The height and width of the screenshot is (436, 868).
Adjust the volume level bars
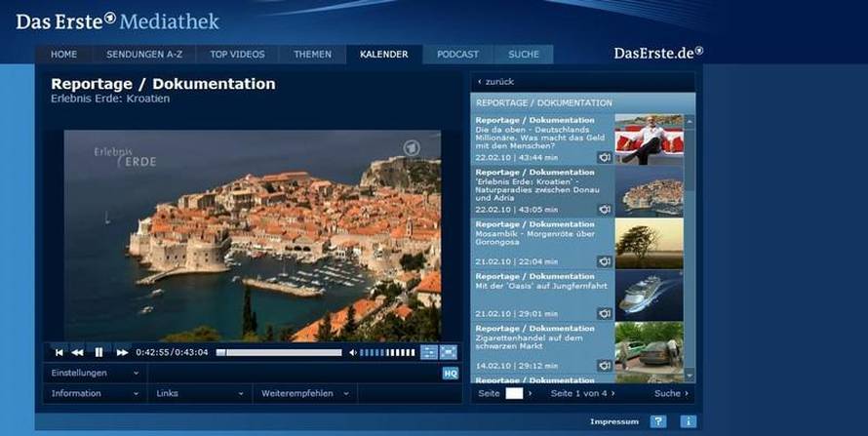pyautogui.click(x=387, y=352)
